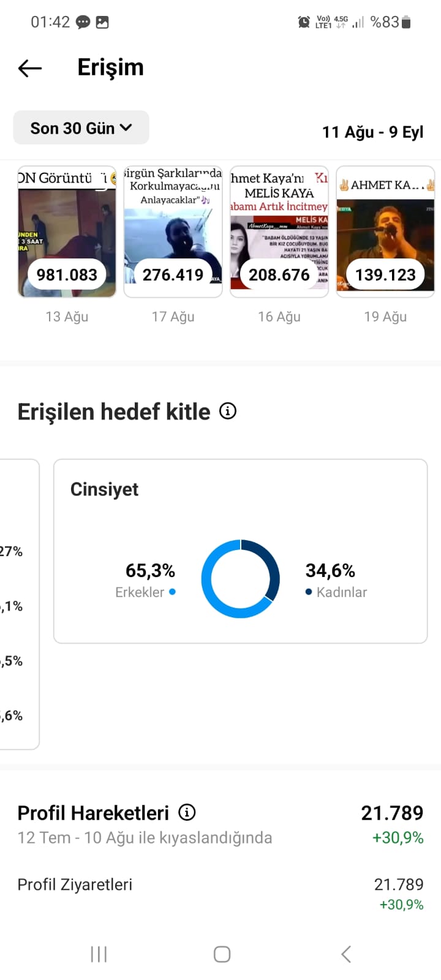The height and width of the screenshot is (980, 441).
Task: Select the Erkekler legend dot
Action: tap(173, 592)
